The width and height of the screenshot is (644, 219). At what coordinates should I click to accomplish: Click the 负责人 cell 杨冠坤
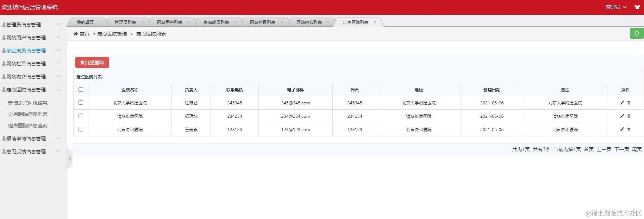click(x=191, y=116)
